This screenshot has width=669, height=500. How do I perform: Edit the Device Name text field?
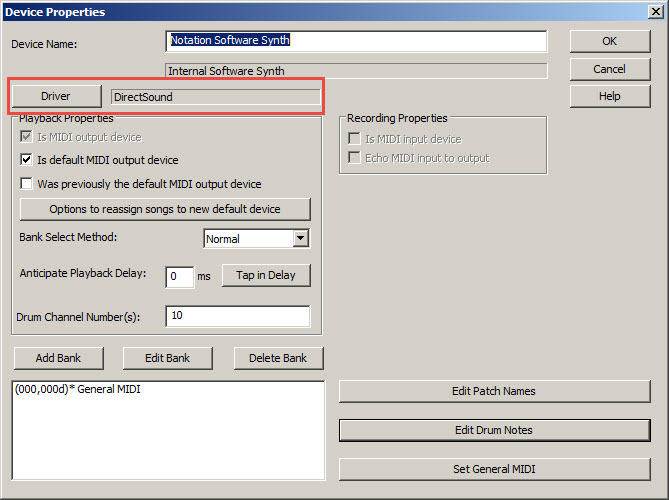(x=356, y=41)
